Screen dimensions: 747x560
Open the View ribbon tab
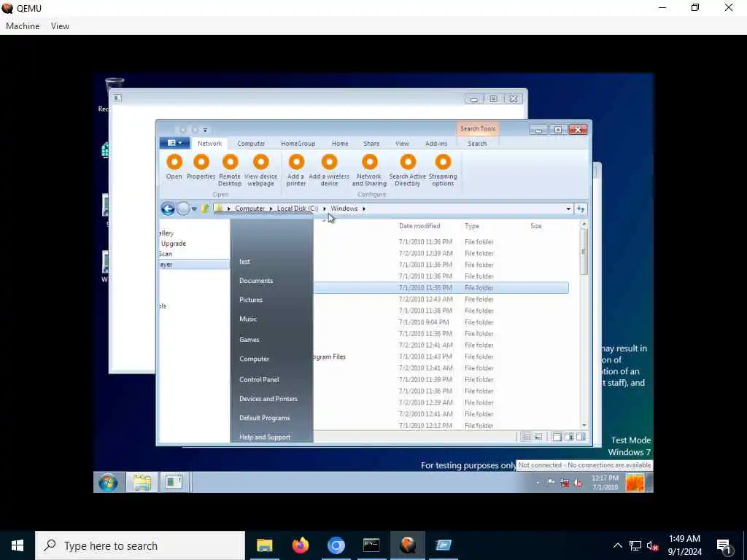click(x=402, y=144)
